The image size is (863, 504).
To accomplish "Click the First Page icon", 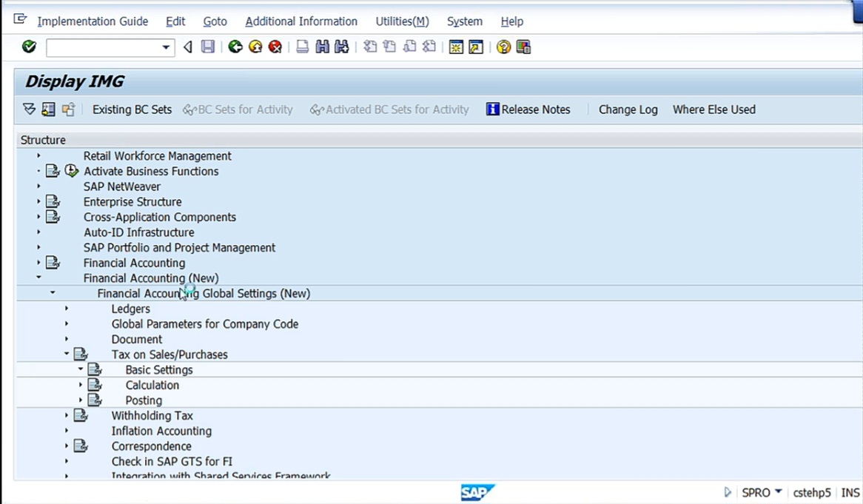I will coord(370,47).
